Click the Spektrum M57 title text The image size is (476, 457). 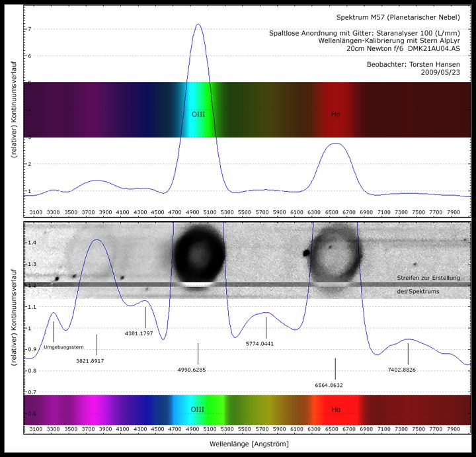point(398,18)
